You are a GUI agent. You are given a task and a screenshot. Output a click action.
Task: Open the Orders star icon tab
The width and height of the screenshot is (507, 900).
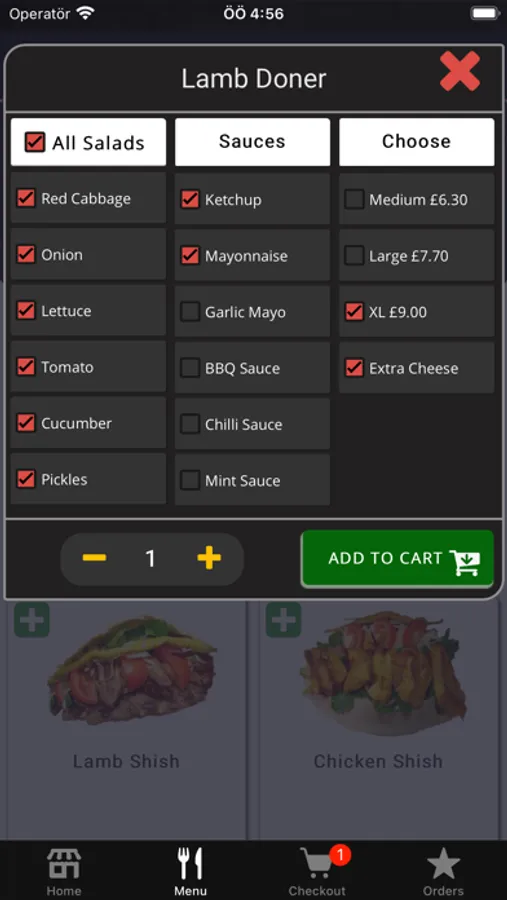pos(443,871)
